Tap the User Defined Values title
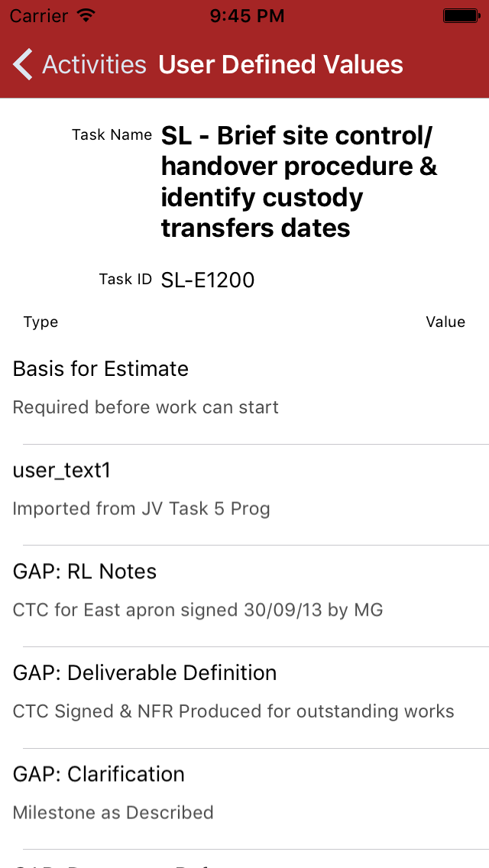This screenshot has height=868, width=489. [280, 65]
